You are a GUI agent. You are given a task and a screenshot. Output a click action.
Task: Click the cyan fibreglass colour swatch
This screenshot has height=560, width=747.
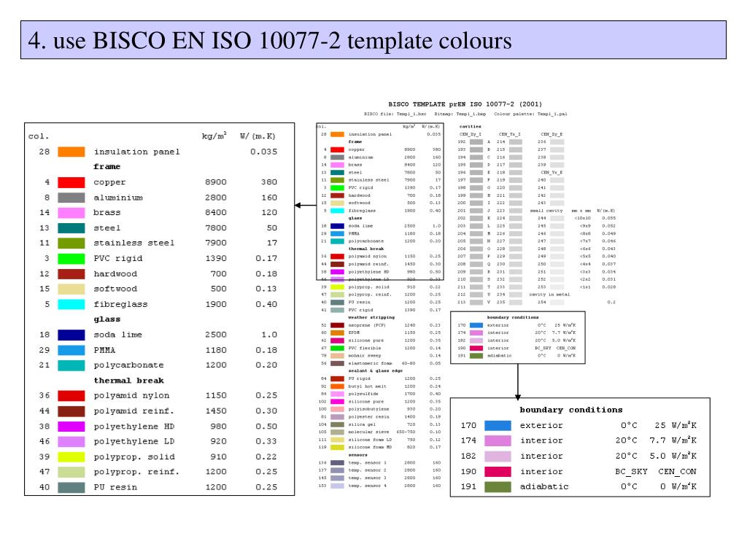coord(71,304)
